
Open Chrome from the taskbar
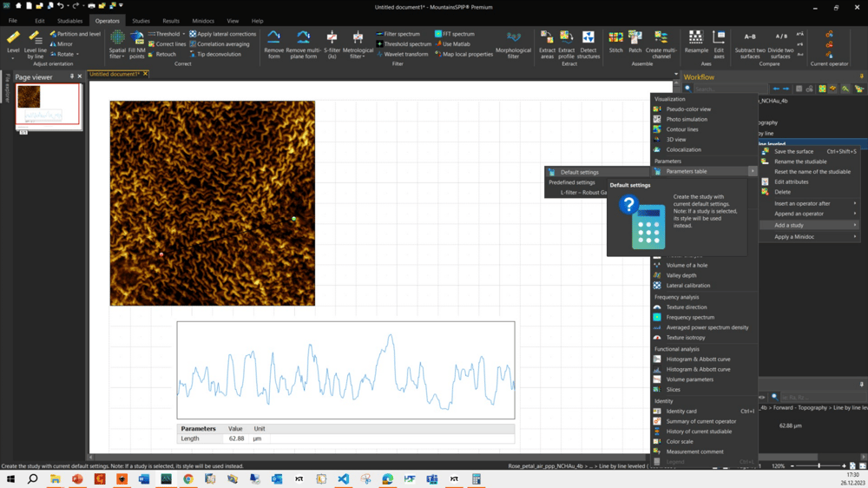188,478
